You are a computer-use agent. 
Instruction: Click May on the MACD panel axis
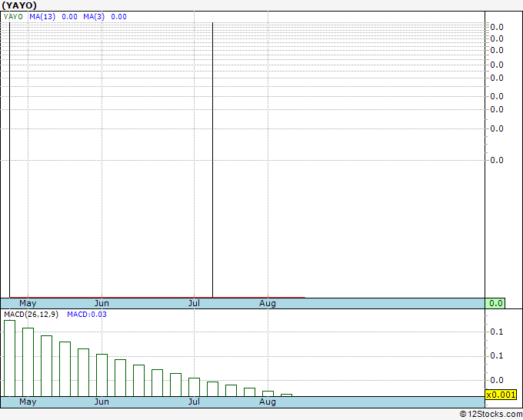pos(28,402)
